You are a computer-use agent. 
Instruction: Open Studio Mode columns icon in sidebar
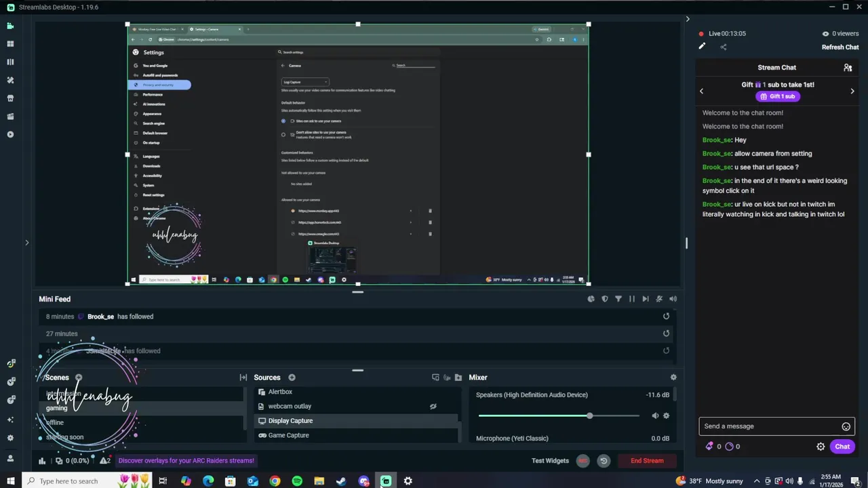coord(10,62)
